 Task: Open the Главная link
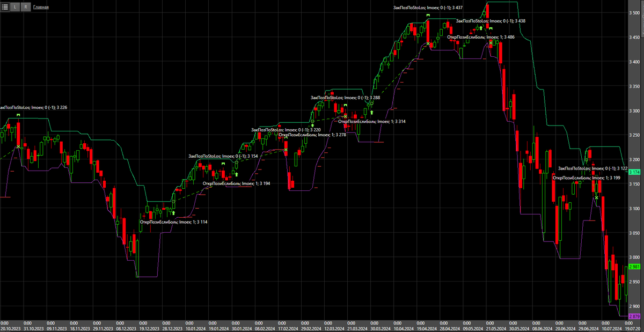41,8
